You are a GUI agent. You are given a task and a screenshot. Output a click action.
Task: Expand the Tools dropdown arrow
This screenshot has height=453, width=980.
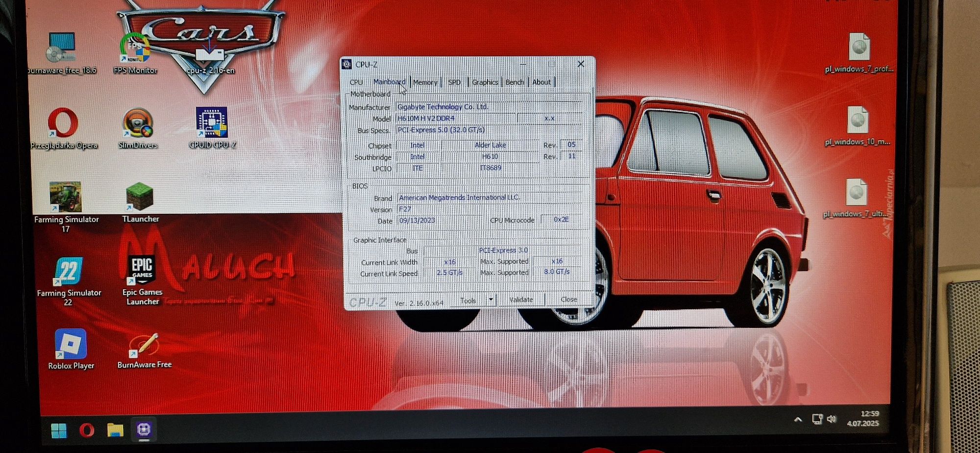[x=491, y=300]
